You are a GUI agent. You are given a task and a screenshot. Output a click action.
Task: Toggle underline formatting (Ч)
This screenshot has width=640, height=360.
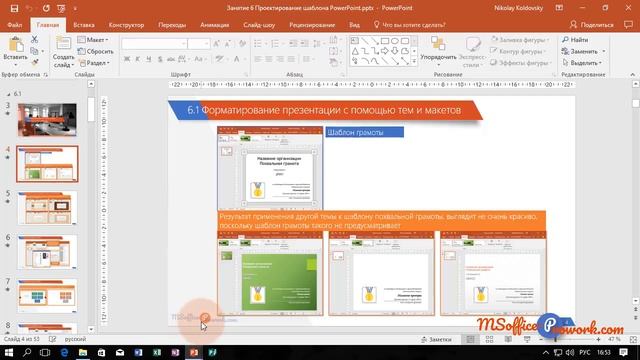click(x=149, y=59)
